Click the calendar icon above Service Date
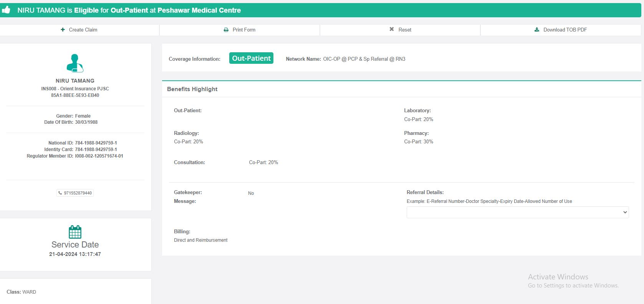The height and width of the screenshot is (304, 644). pos(75,232)
